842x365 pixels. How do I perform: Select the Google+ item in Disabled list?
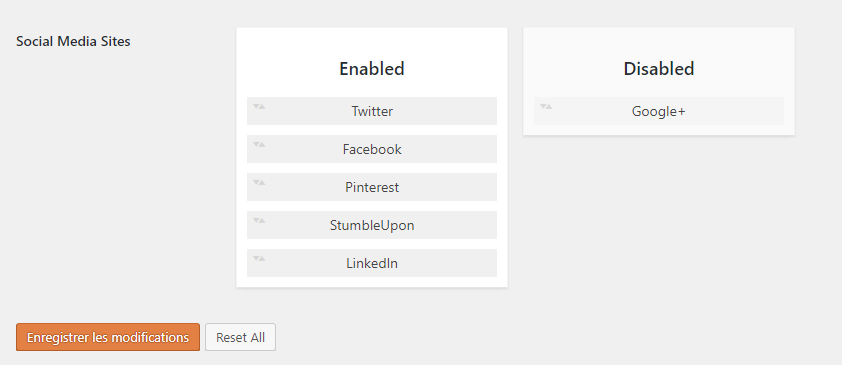659,111
